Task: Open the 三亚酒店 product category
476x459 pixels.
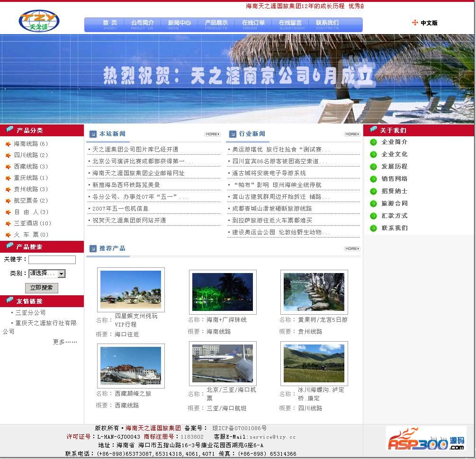Action: coord(32,223)
